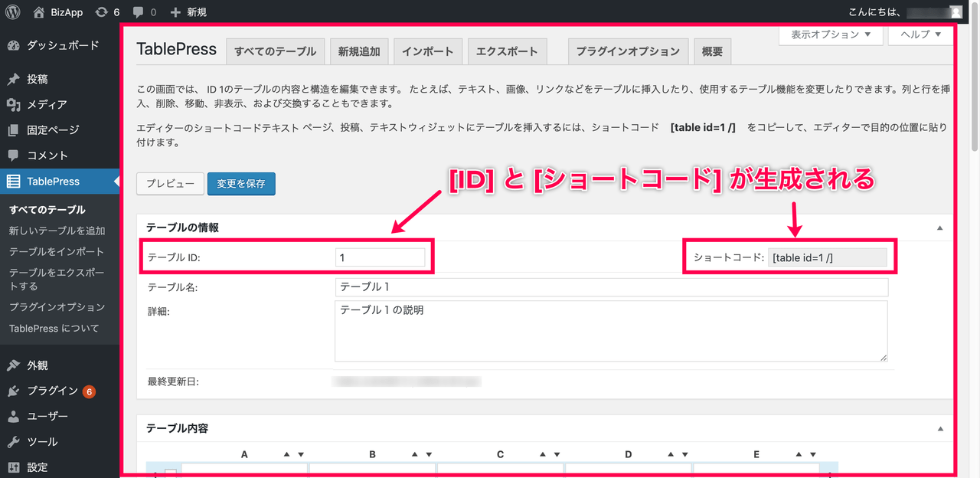Switch to the 新規追加 tab
Viewport: 980px width, 478px height.
pyautogui.click(x=359, y=51)
